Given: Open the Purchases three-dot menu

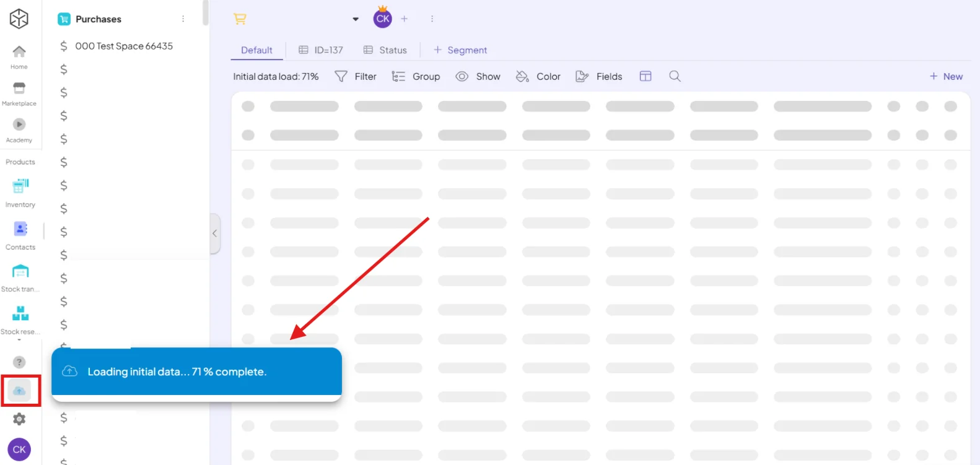Looking at the screenshot, I should coord(183,19).
